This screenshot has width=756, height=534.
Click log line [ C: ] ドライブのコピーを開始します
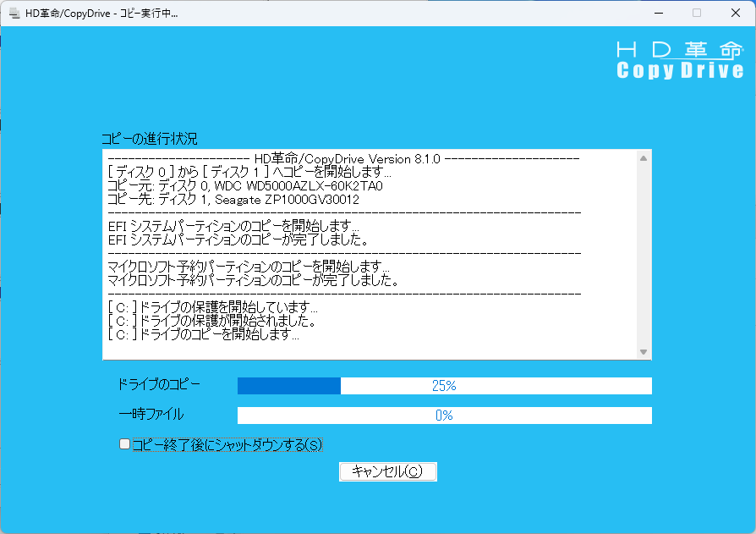click(204, 333)
